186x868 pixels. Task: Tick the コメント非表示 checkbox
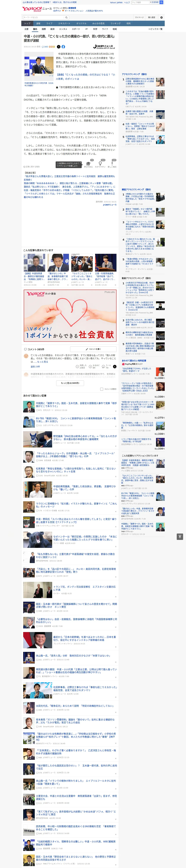[x=102, y=389]
